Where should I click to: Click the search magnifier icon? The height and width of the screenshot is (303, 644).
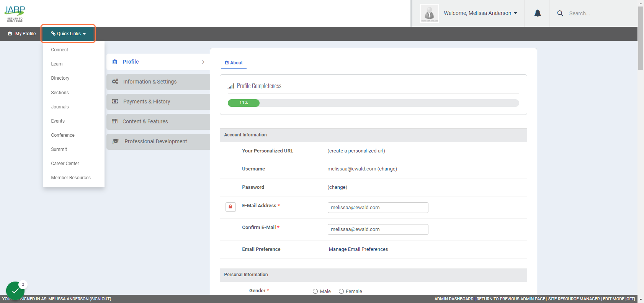click(560, 13)
